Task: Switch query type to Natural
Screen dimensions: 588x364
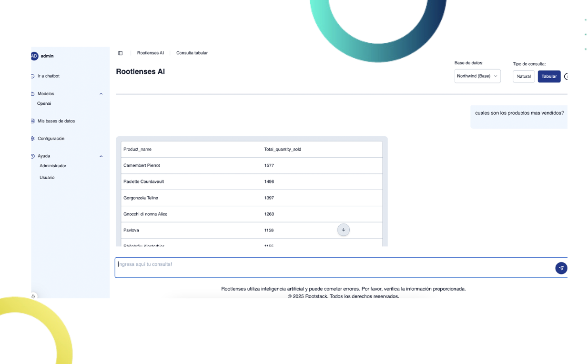Action: 523,76
